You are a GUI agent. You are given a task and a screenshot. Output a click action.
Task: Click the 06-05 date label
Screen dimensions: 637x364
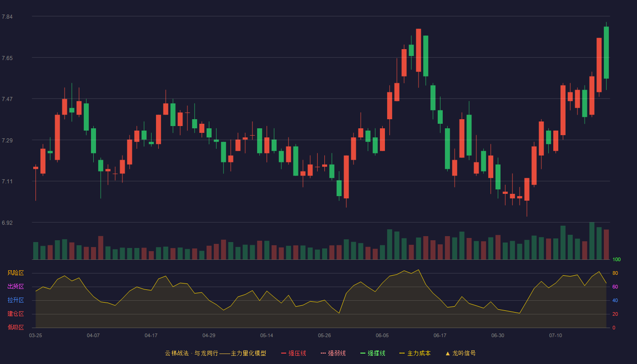[382, 335]
